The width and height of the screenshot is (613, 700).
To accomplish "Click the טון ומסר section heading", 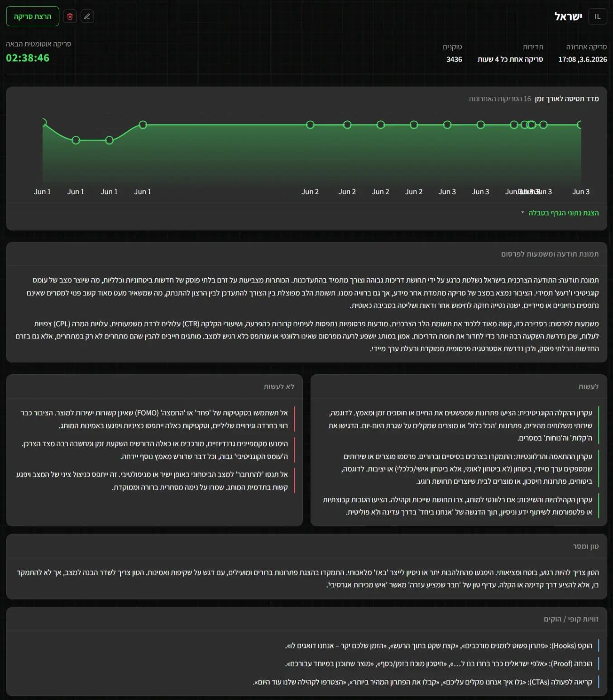I will coord(586,546).
